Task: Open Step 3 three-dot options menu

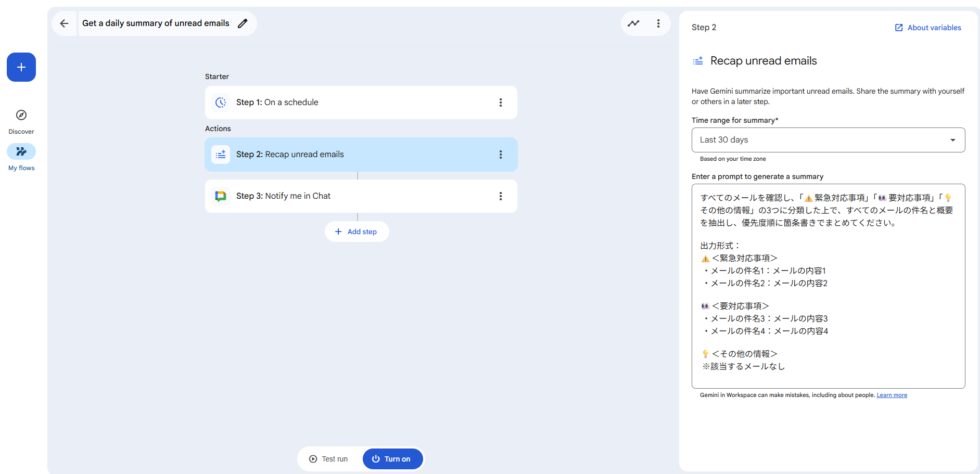Action: click(501, 196)
